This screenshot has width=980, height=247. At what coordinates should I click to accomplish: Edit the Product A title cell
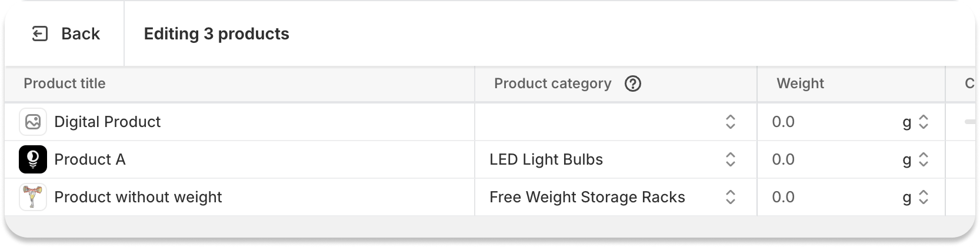[90, 159]
